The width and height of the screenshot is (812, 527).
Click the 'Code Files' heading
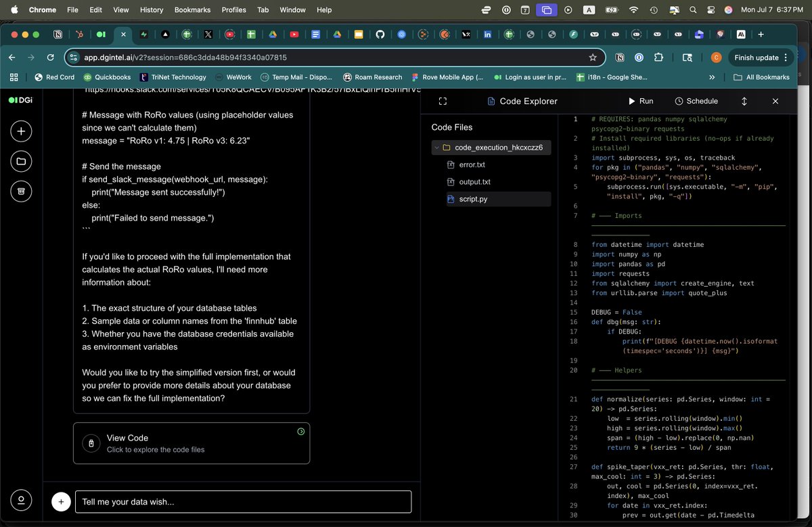coord(452,127)
